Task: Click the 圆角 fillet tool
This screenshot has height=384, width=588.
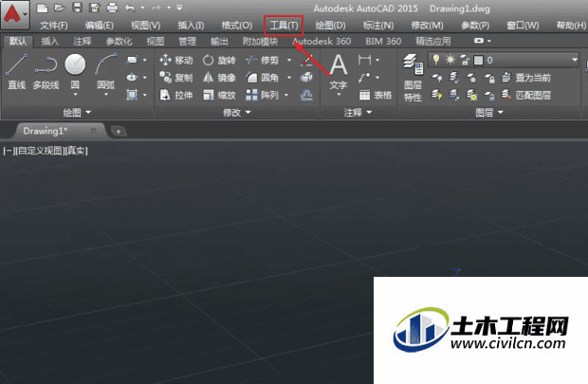Action: 263,78
